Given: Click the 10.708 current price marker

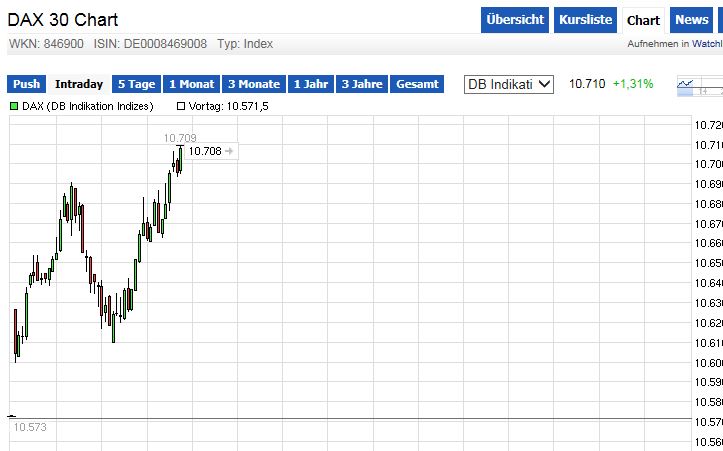Looking at the screenshot, I should tap(212, 151).
